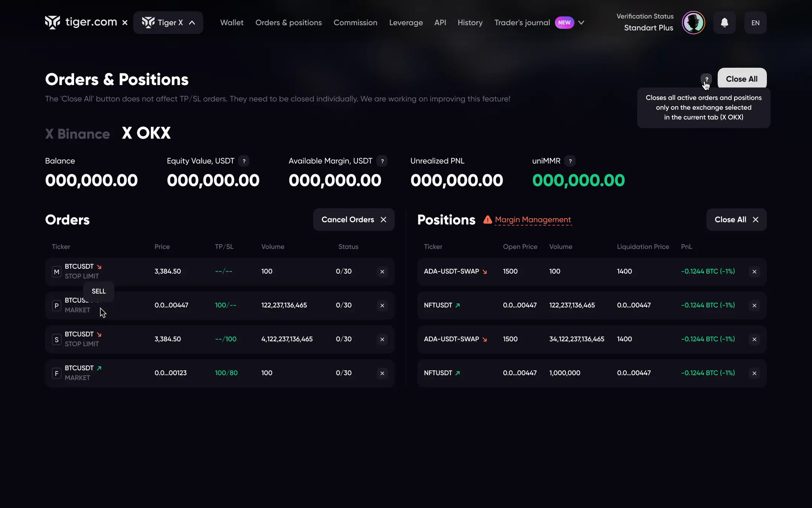Click the notification bell icon
The height and width of the screenshot is (508, 812).
(724, 23)
